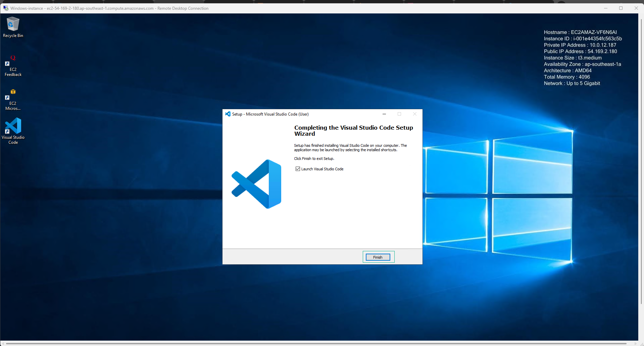The image size is (644, 346).
Task: Maximize the Remote Desktop Connection window
Action: (621, 8)
